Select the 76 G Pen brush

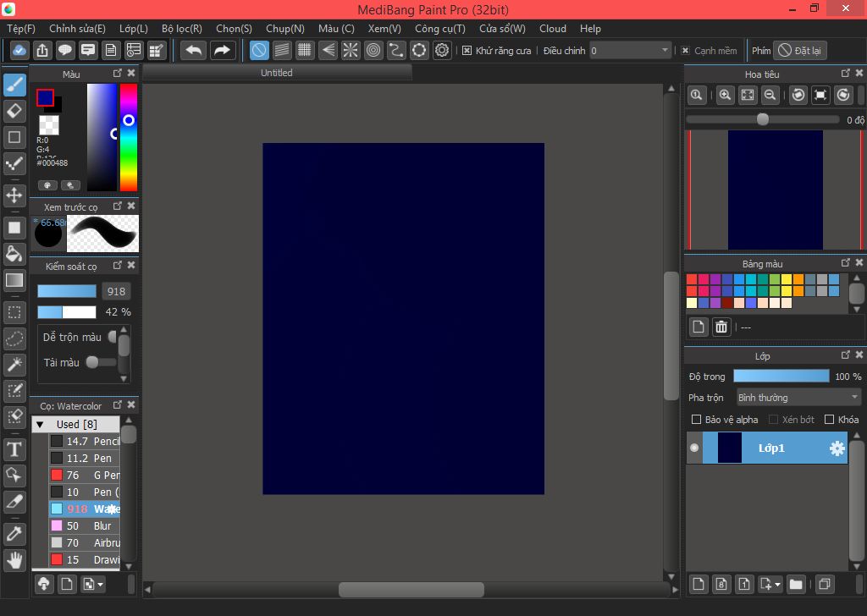coord(85,475)
